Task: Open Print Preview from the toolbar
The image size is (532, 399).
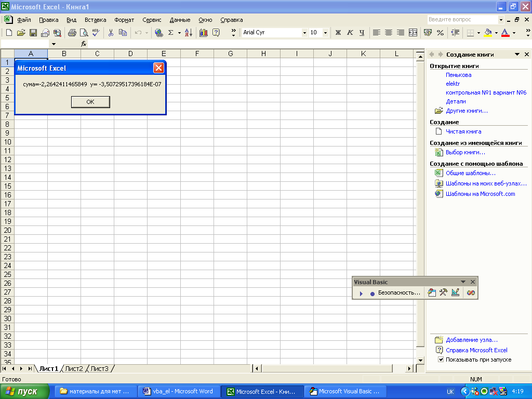Action: click(x=84, y=33)
